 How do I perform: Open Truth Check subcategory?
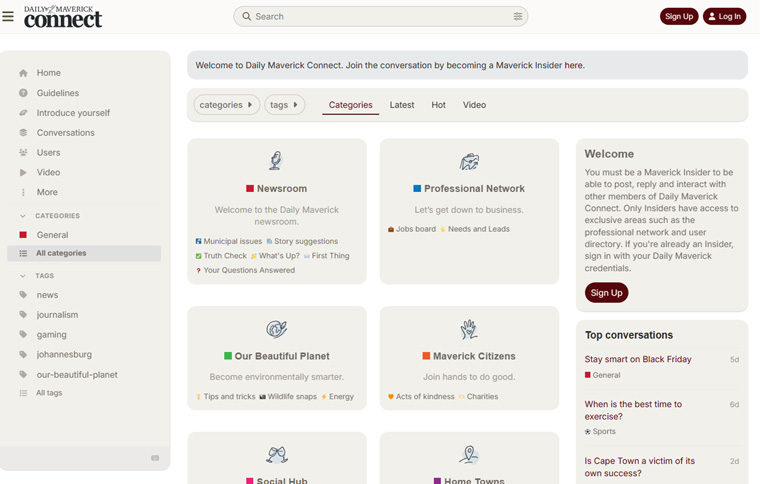pos(221,256)
